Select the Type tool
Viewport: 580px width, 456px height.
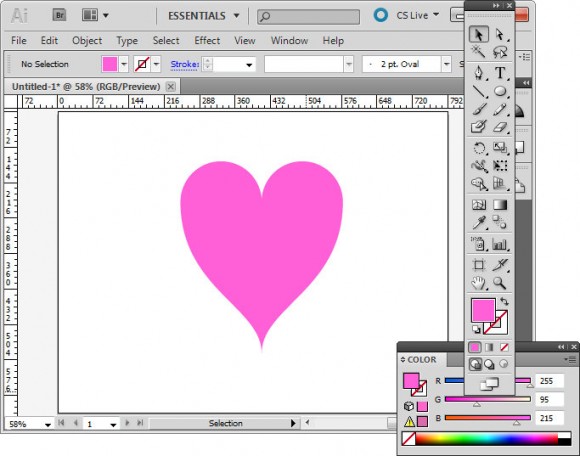pyautogui.click(x=500, y=73)
